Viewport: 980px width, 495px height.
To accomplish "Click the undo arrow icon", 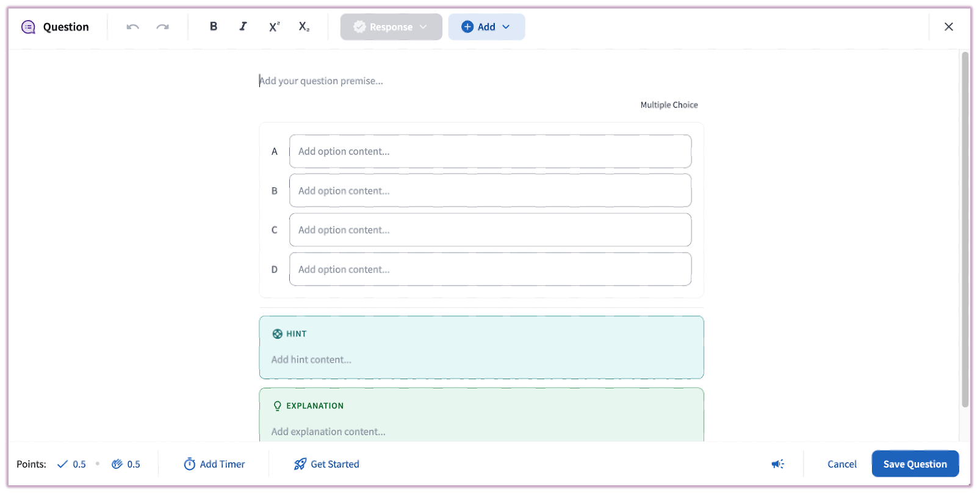I will coord(132,26).
